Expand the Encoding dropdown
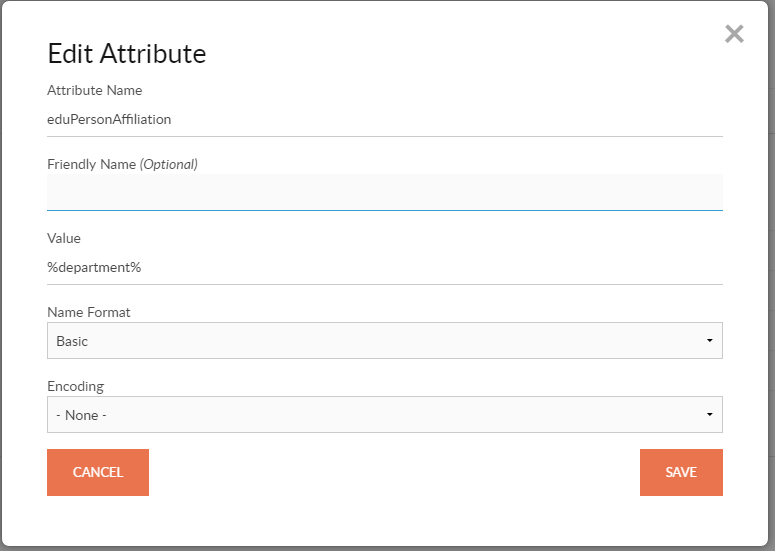Image resolution: width=775 pixels, height=551 pixels. point(384,415)
